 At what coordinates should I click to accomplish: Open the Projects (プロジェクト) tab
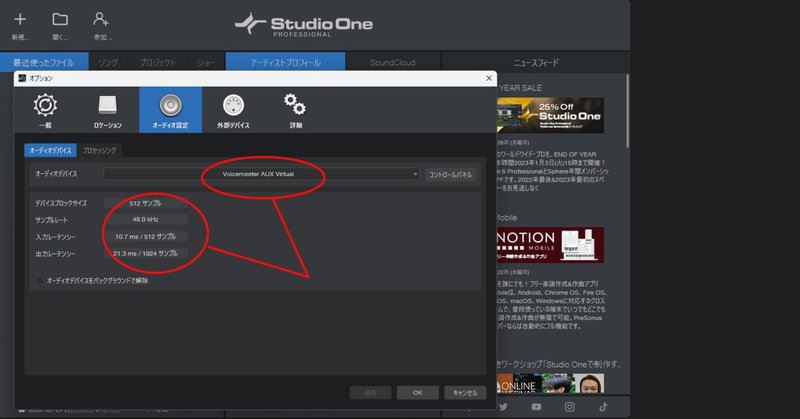(158, 62)
